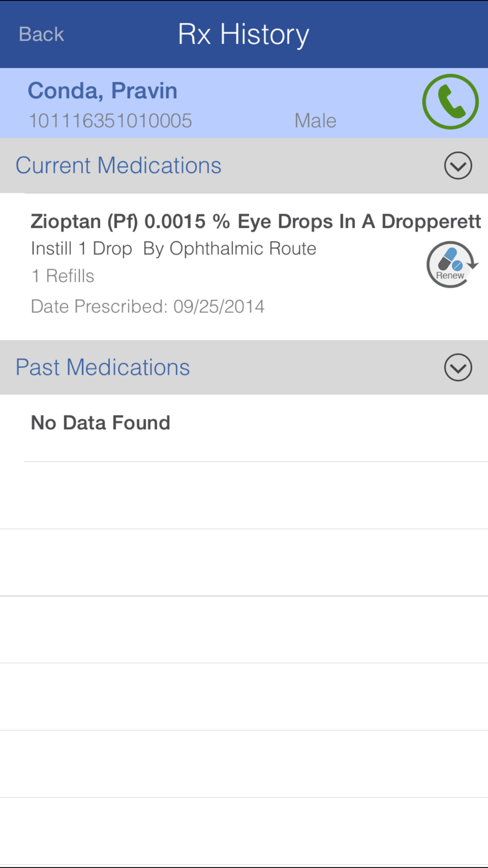This screenshot has width=488, height=868.
Task: Tap the second empty row in the list
Action: coord(244,562)
